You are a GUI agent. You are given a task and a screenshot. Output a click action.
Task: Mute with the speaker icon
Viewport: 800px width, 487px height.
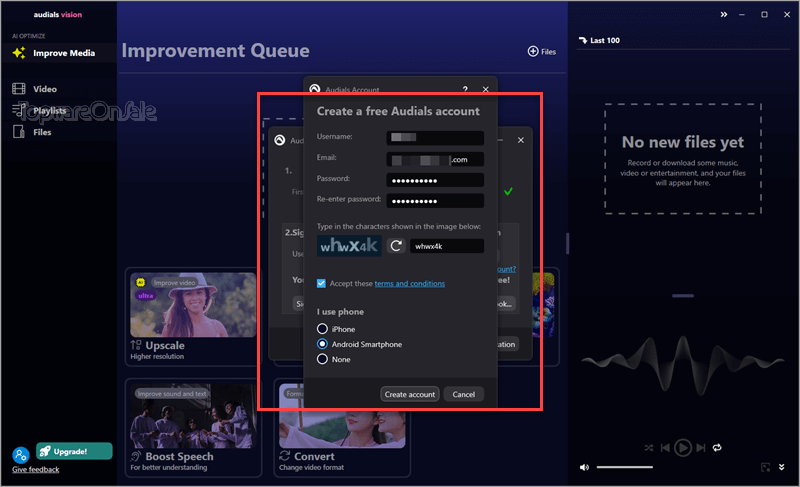(585, 468)
